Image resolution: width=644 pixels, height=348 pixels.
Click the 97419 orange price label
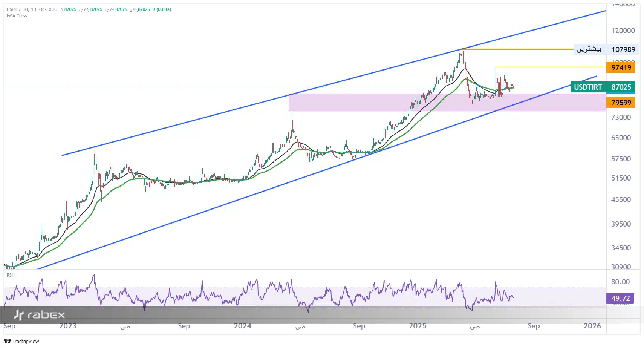(621, 67)
